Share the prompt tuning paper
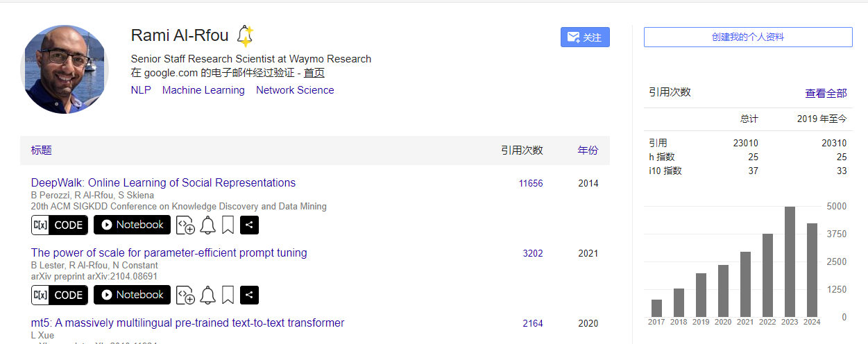 250,295
